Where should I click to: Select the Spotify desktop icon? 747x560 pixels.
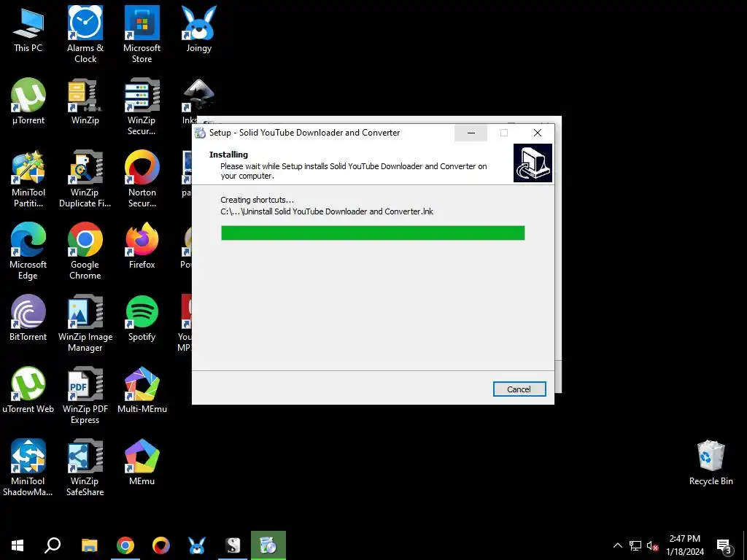coord(142,318)
